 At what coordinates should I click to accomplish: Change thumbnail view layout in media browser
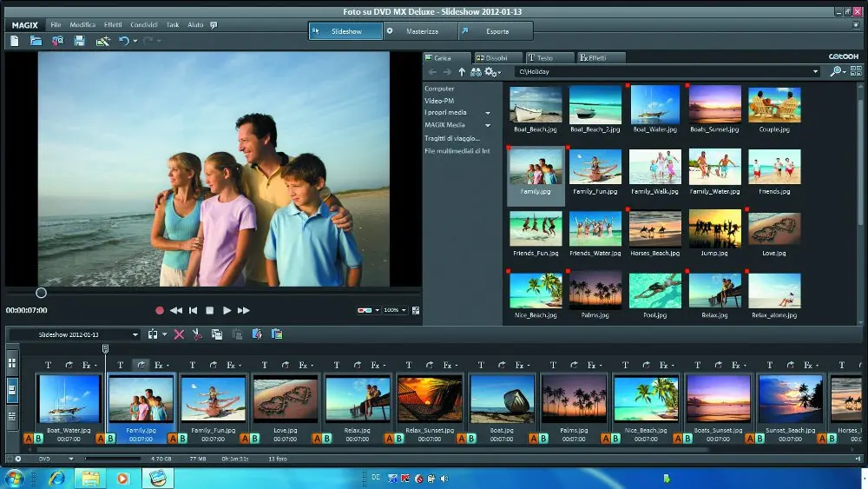857,71
